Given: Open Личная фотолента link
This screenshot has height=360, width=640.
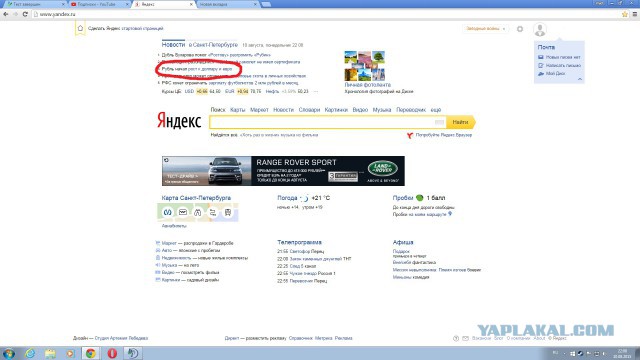Looking at the screenshot, I should pyautogui.click(x=367, y=85).
